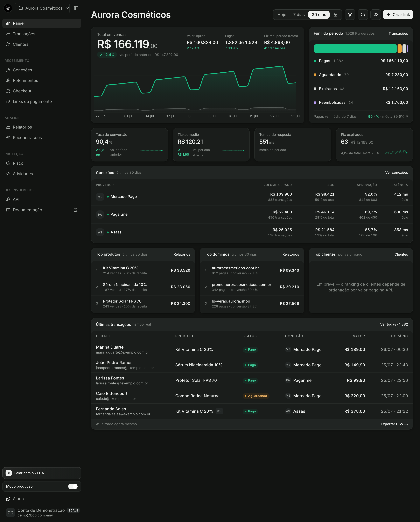
Task: Click Ver todas · 1.382 link
Action: click(x=394, y=324)
